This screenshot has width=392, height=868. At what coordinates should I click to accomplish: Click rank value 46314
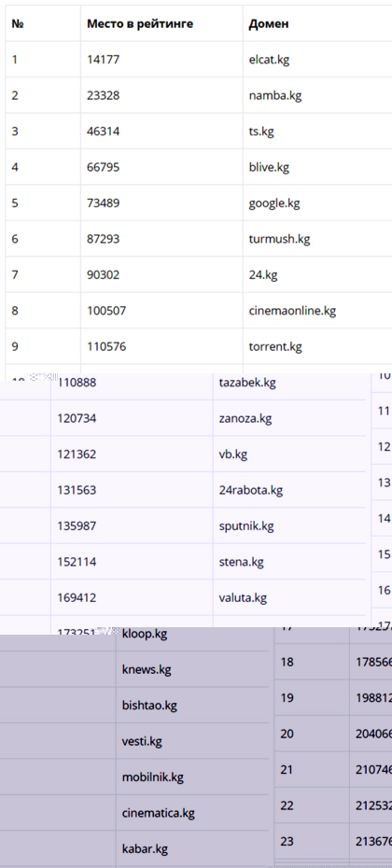pos(103,132)
